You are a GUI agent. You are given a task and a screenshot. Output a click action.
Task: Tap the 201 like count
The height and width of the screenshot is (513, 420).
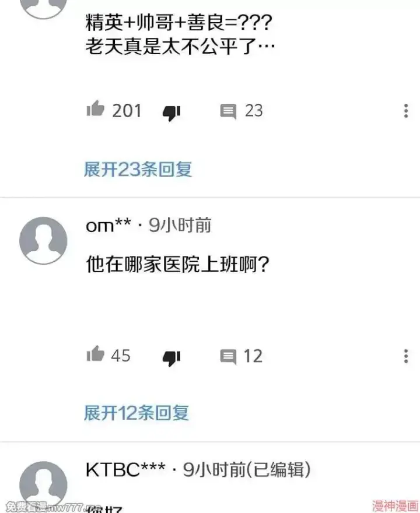127,111
